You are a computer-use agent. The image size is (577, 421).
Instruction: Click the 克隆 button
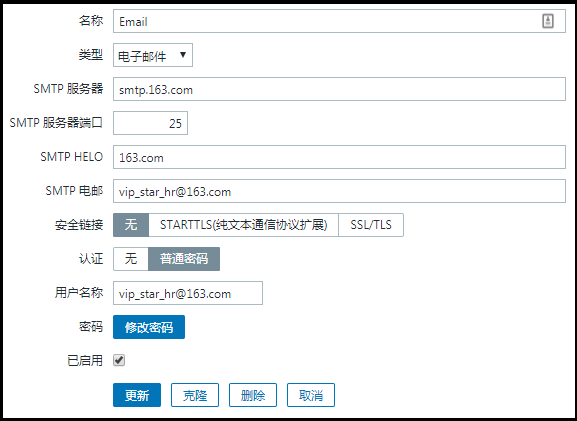click(x=195, y=395)
